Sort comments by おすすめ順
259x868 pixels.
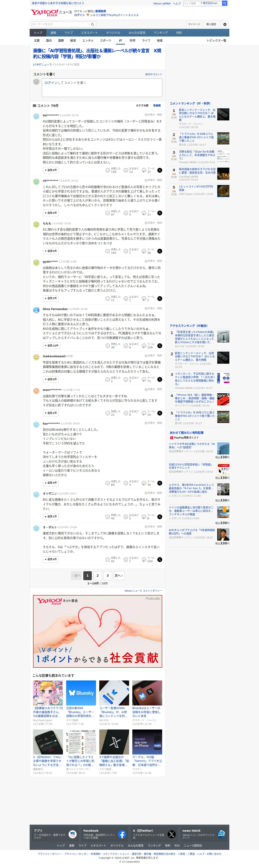142,105
